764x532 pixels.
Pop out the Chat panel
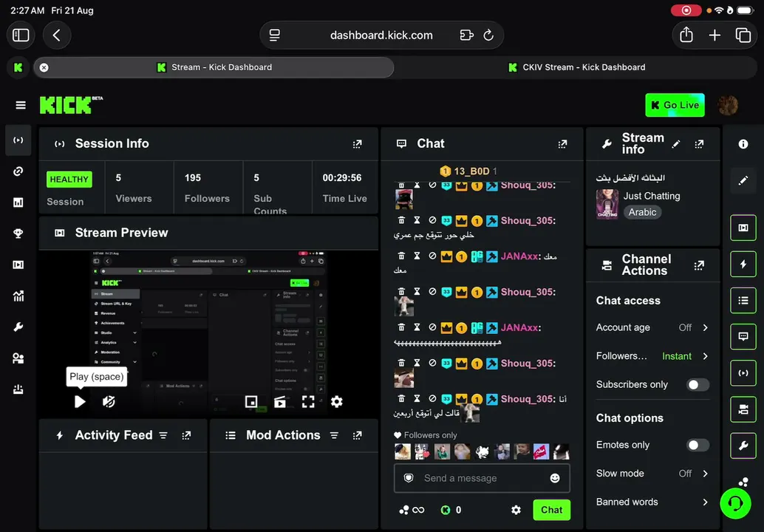tap(562, 144)
